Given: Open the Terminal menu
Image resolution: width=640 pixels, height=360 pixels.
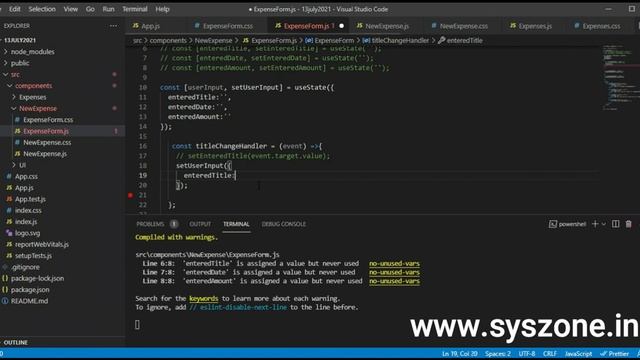Looking at the screenshot, I should [135, 9].
